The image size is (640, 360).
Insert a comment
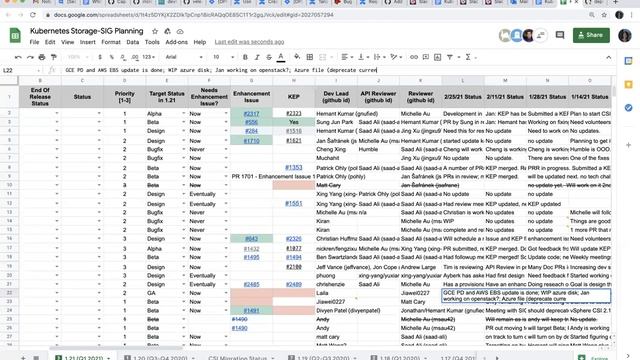coord(426,57)
